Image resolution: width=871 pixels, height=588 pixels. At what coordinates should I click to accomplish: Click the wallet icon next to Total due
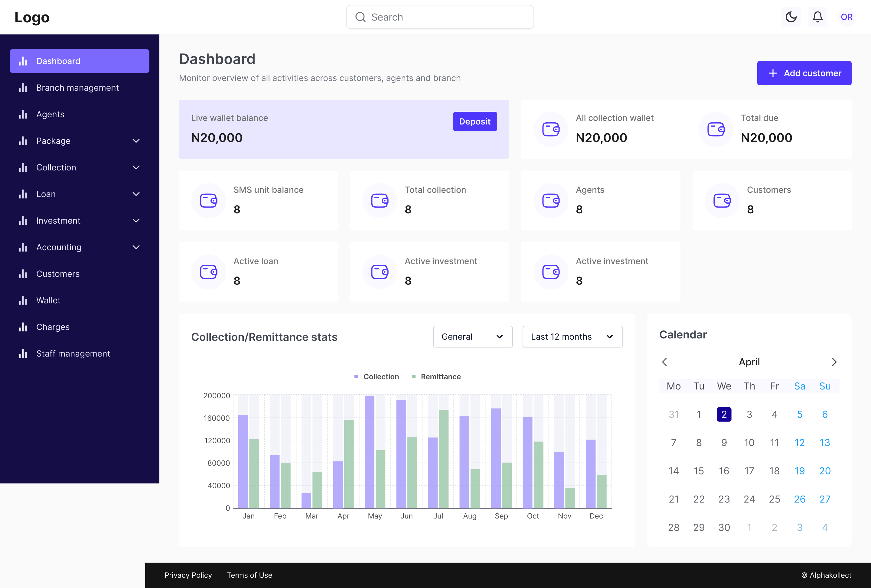click(716, 129)
